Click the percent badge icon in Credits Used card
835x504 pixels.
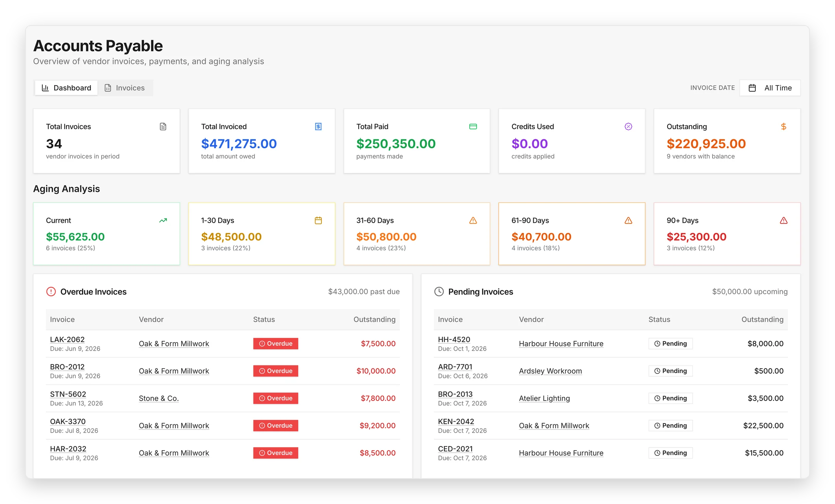[x=628, y=126]
